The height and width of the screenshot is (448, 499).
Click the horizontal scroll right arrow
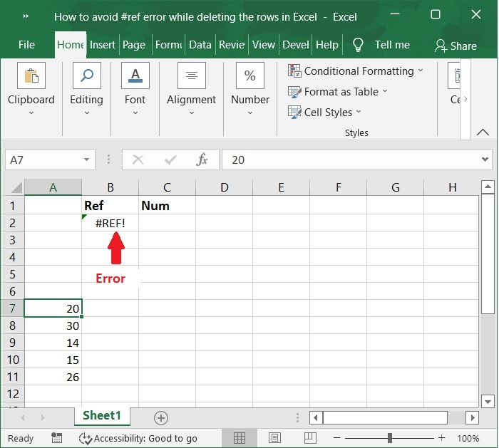[472, 417]
